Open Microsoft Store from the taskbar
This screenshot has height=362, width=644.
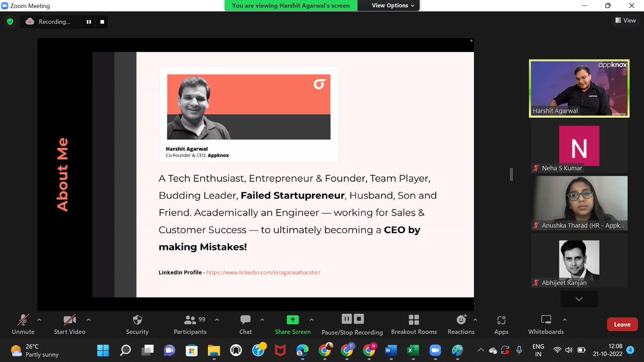[x=192, y=350]
